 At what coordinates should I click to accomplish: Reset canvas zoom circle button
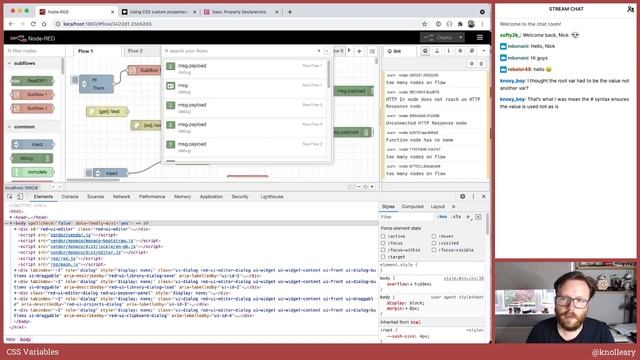click(365, 187)
